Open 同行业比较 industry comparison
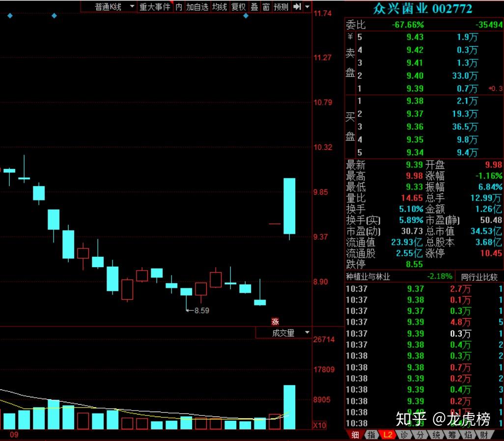Image resolution: width=504 pixels, height=441 pixels. tap(479, 276)
